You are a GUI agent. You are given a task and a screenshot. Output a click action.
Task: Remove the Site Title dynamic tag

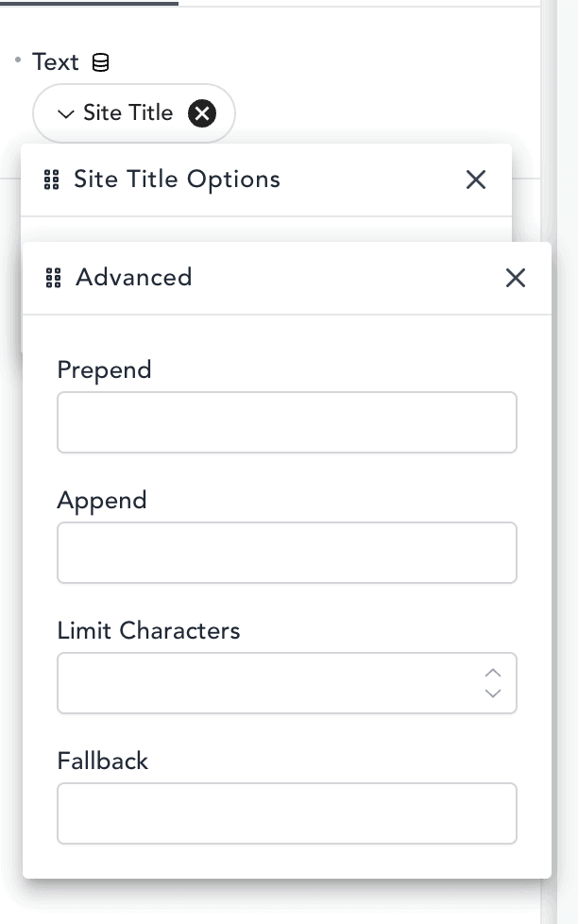(x=201, y=113)
